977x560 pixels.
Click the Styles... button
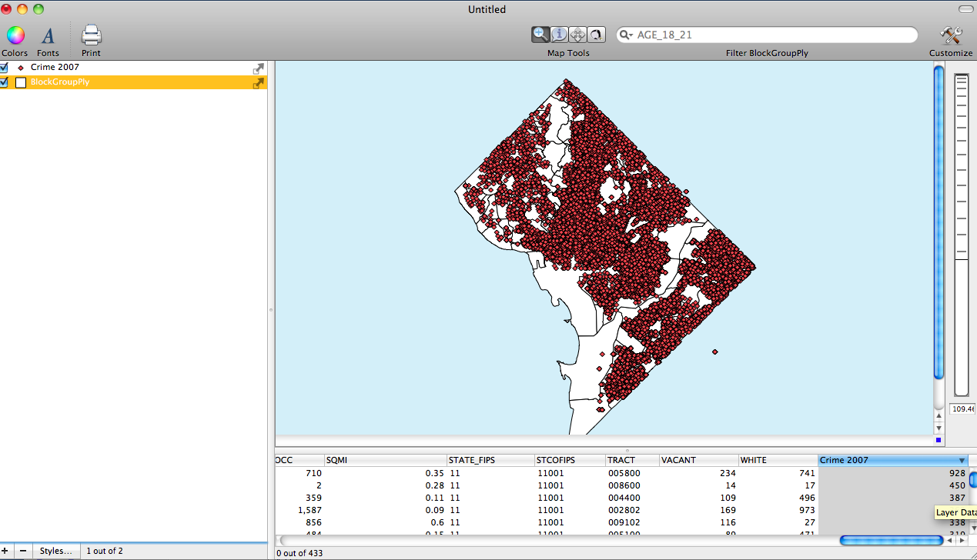point(56,551)
